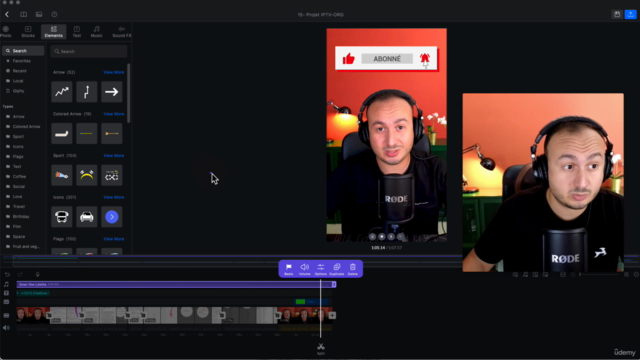Click View More for Sport elements
Screen dimensions: 640x360
coord(113,156)
